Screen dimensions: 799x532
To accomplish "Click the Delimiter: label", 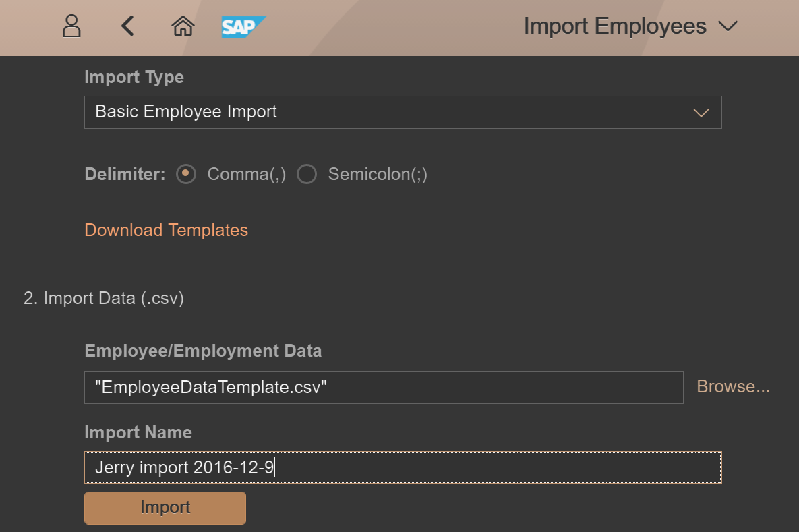I will coord(125,174).
